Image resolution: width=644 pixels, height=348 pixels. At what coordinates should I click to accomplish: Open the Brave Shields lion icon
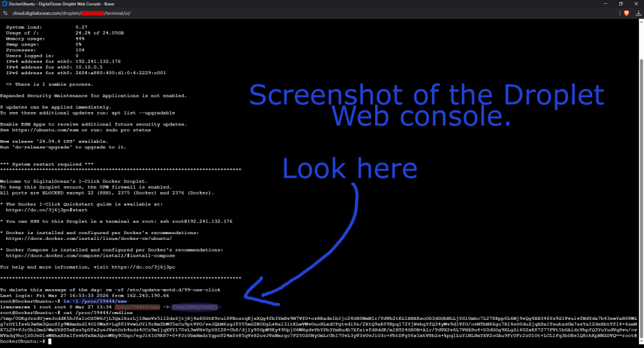pos(626,13)
